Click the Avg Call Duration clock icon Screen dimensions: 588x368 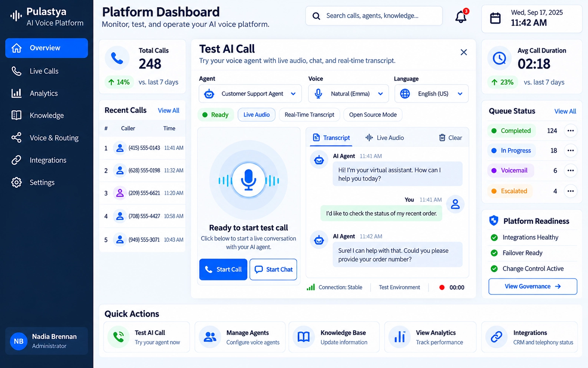pos(499,58)
